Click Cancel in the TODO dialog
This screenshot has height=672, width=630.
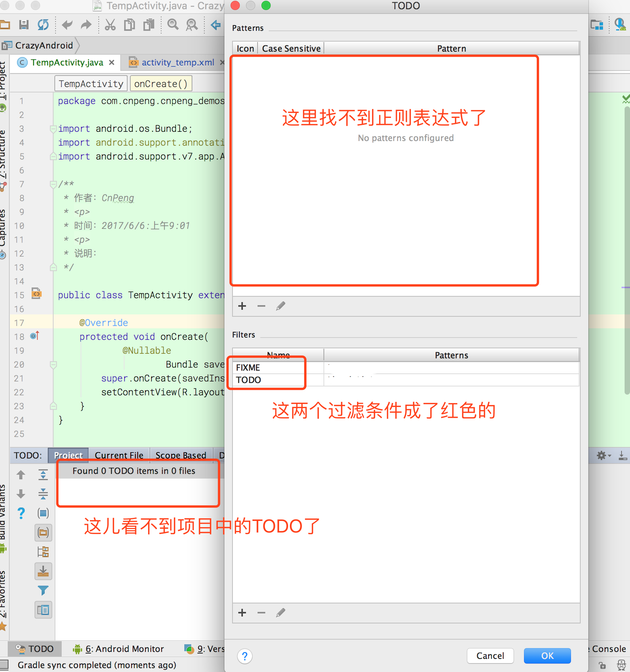pyautogui.click(x=490, y=656)
